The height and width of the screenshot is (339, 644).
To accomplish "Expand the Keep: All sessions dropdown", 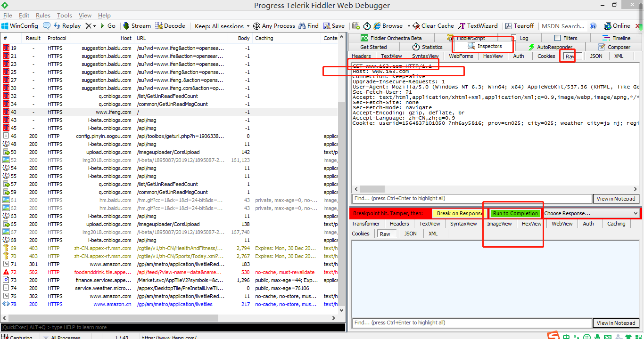I will click(x=222, y=26).
